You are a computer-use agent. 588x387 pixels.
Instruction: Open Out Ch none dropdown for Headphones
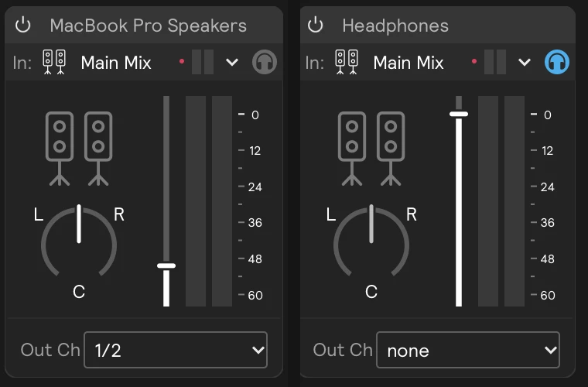pos(468,350)
